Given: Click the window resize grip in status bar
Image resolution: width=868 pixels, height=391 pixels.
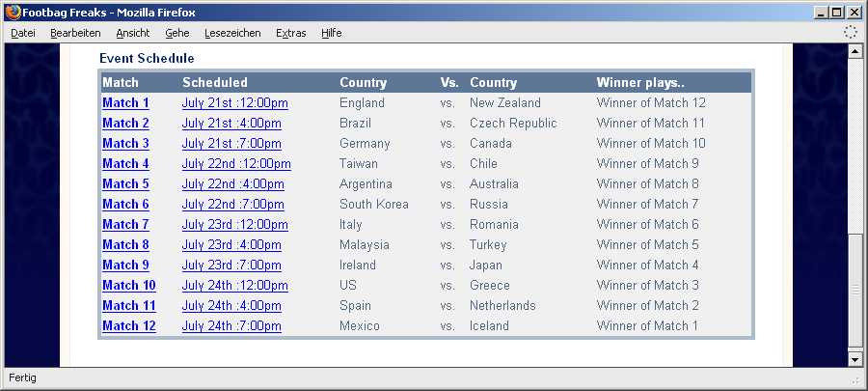Looking at the screenshot, I should [x=857, y=380].
